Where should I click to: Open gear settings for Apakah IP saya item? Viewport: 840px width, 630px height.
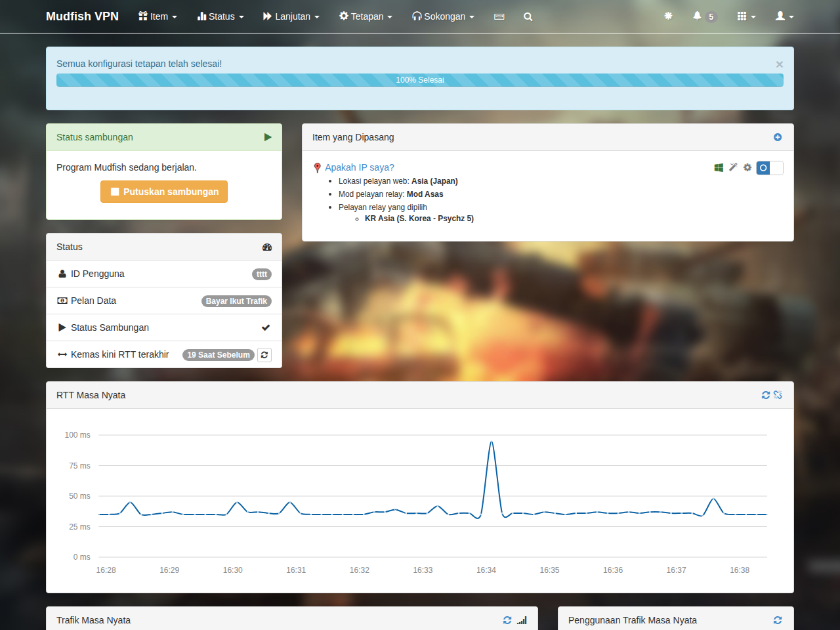click(x=747, y=167)
